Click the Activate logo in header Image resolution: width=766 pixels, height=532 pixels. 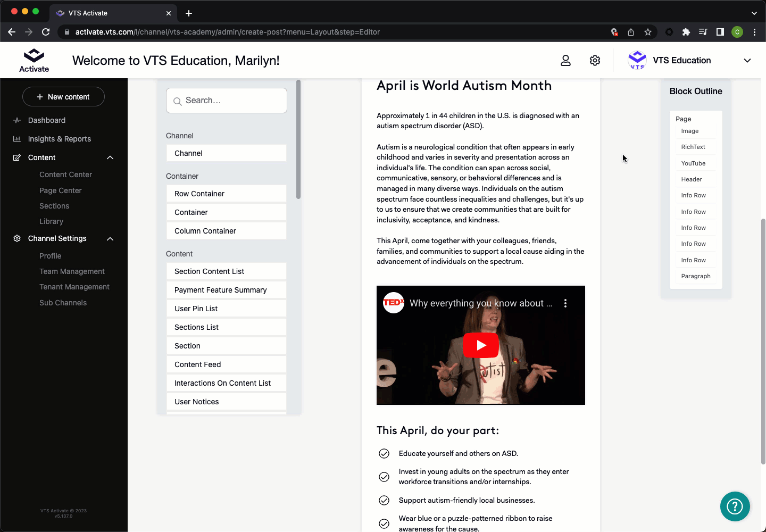click(34, 60)
